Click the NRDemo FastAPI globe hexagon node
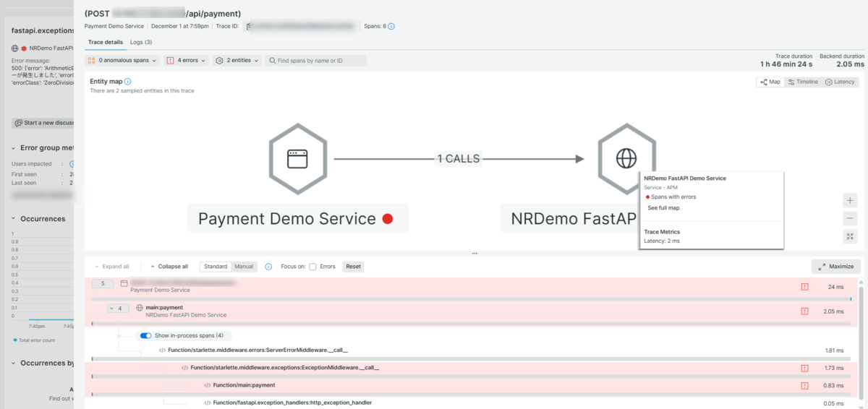 (626, 159)
